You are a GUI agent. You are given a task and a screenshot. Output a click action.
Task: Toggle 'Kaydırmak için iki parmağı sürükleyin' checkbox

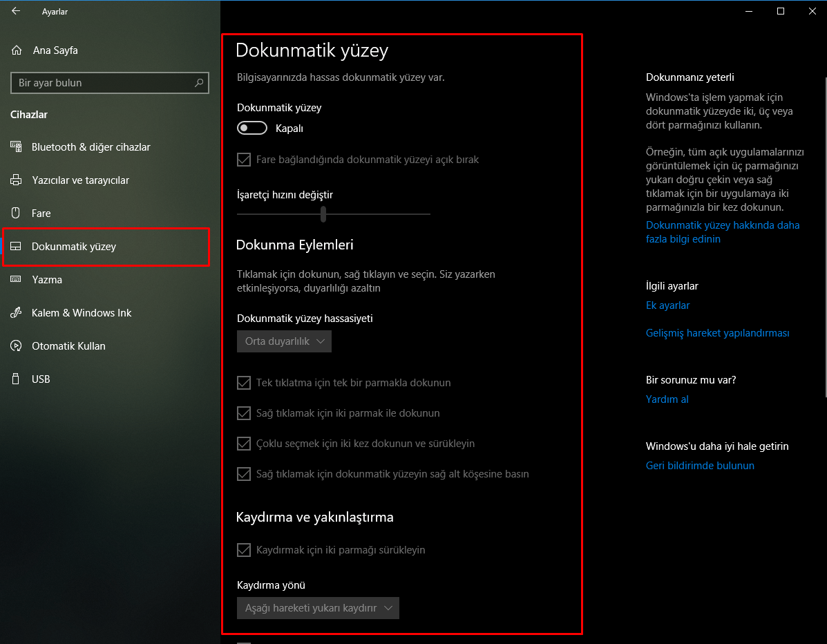244,549
